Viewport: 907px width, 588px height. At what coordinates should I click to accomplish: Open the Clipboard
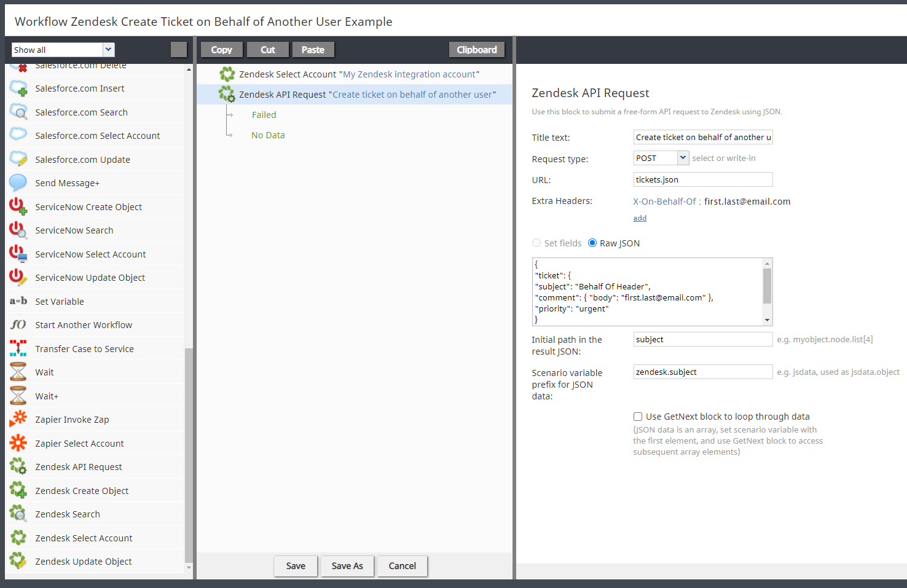[x=477, y=50]
